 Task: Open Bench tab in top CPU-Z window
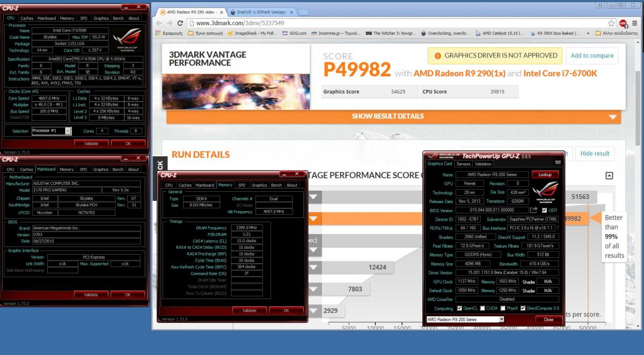click(118, 18)
